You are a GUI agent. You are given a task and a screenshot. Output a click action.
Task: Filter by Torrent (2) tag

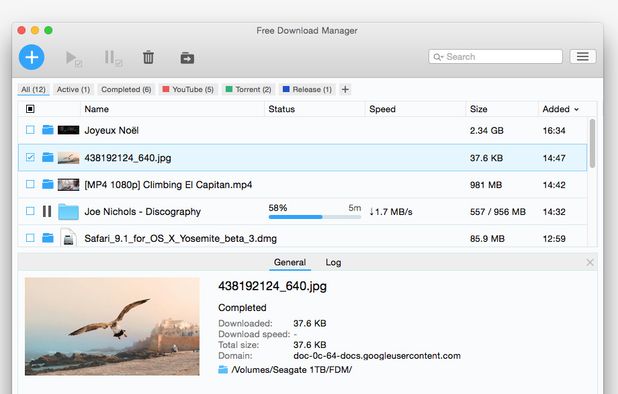click(x=248, y=89)
